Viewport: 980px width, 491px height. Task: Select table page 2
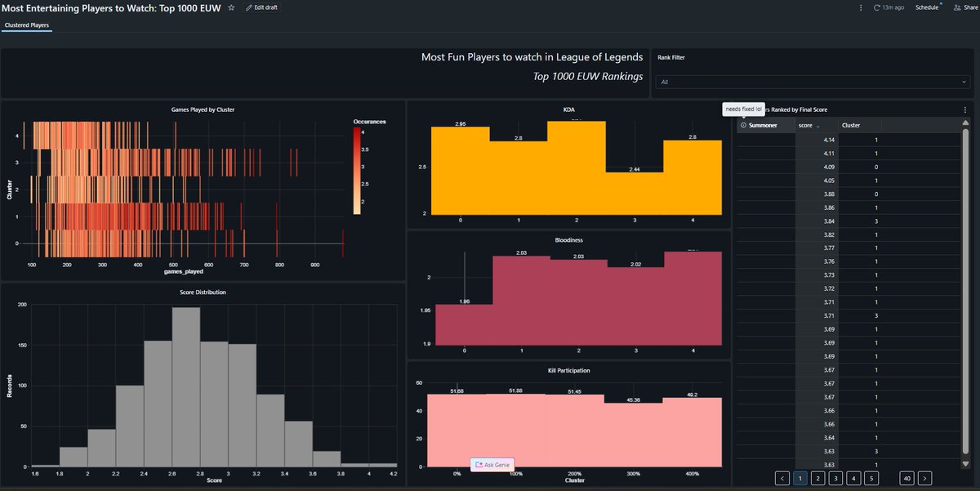[x=818, y=478]
